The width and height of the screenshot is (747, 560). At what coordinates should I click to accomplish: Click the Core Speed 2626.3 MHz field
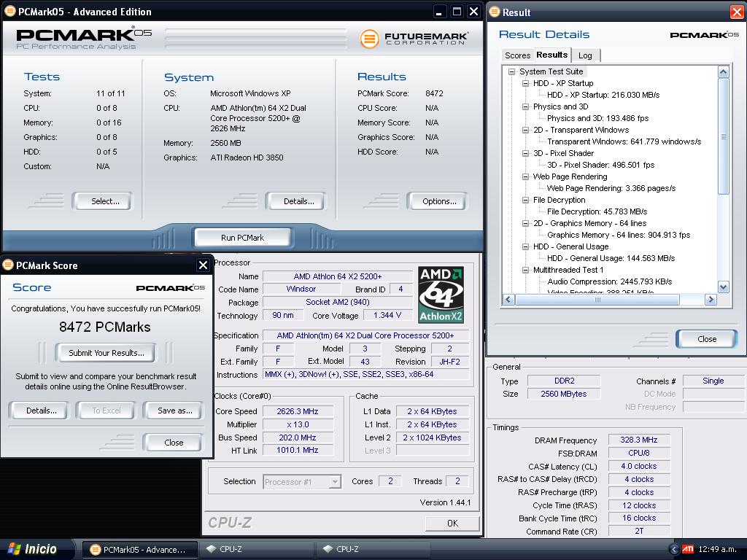coord(298,411)
